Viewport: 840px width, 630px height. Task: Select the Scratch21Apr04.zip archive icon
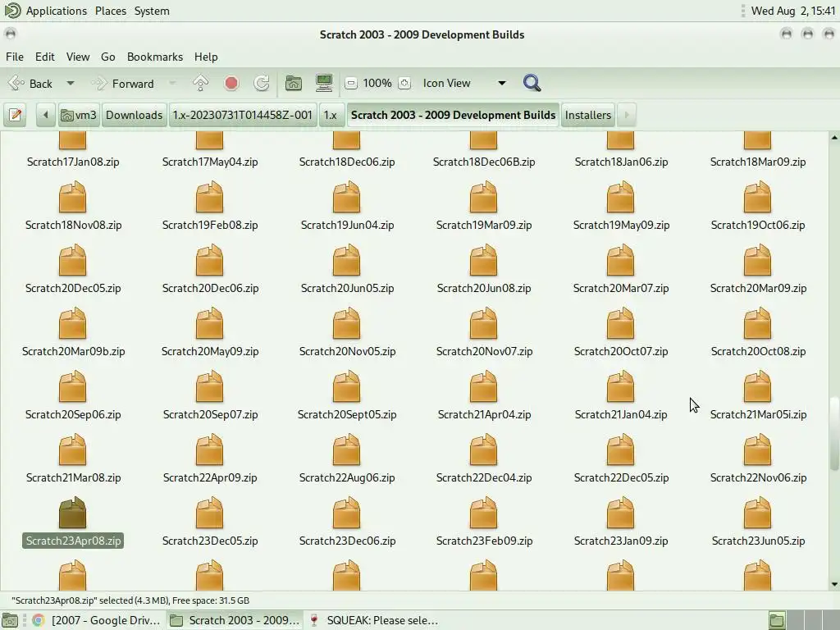point(484,387)
